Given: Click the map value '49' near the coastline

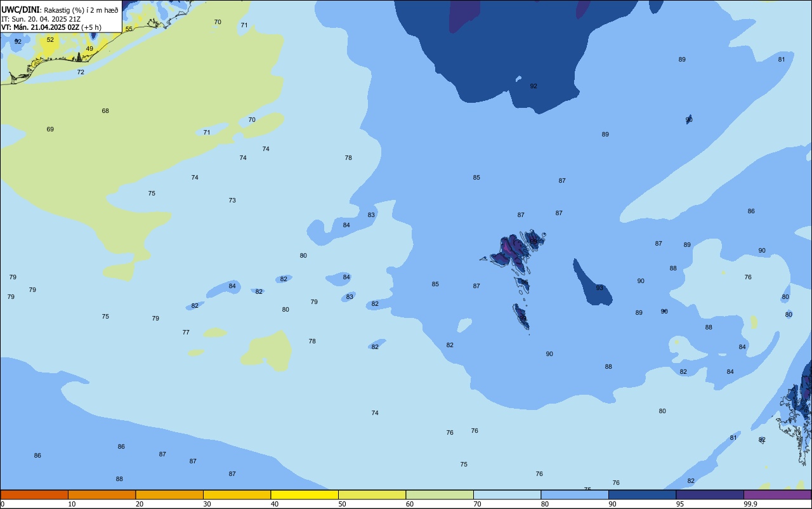Looking at the screenshot, I should tap(89, 49).
